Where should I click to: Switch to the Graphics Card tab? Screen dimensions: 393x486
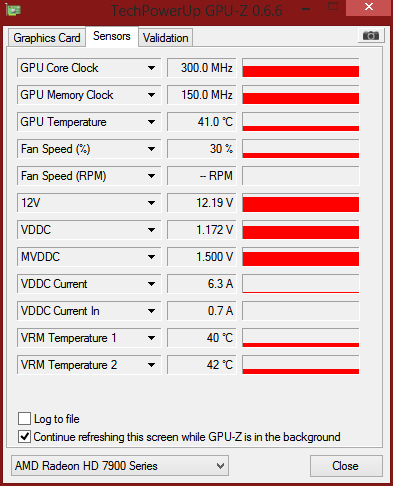tap(47, 38)
